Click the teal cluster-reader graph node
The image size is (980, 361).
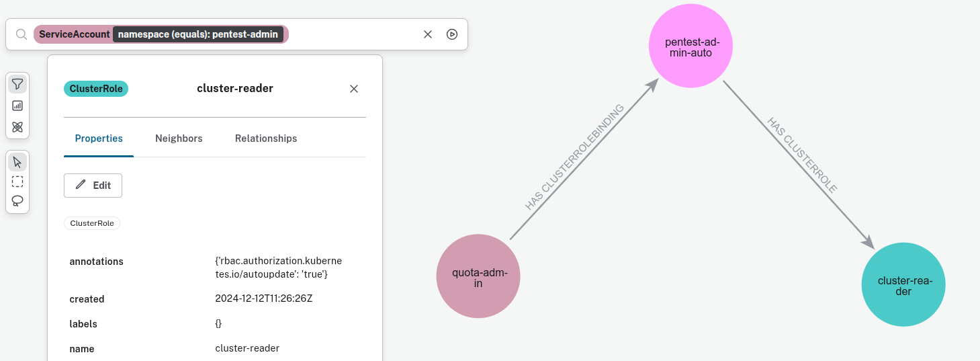click(x=903, y=284)
